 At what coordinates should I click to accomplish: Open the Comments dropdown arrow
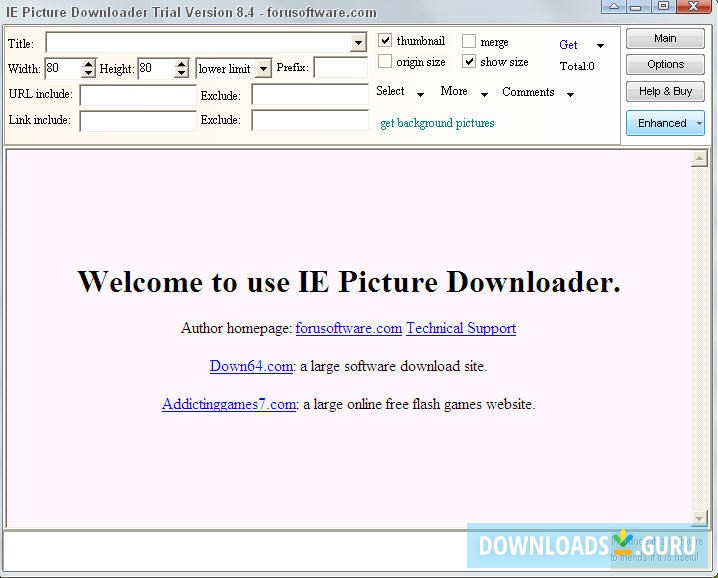[571, 94]
